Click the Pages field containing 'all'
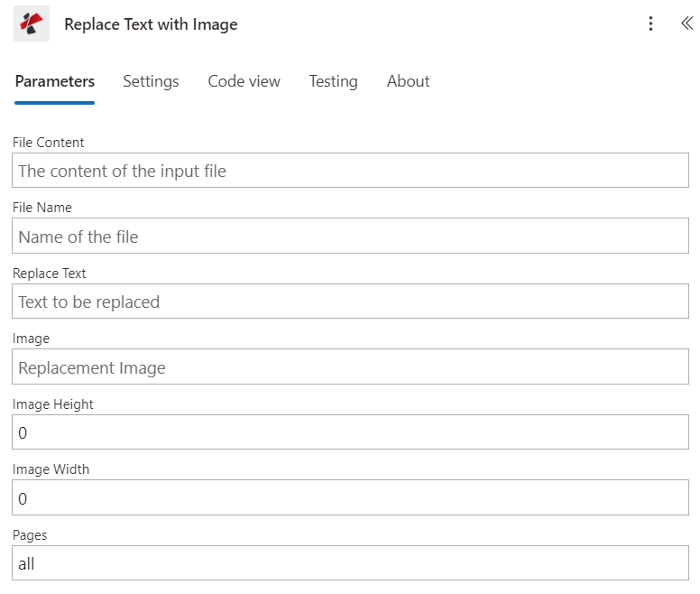This screenshot has width=700, height=594. coord(350,563)
